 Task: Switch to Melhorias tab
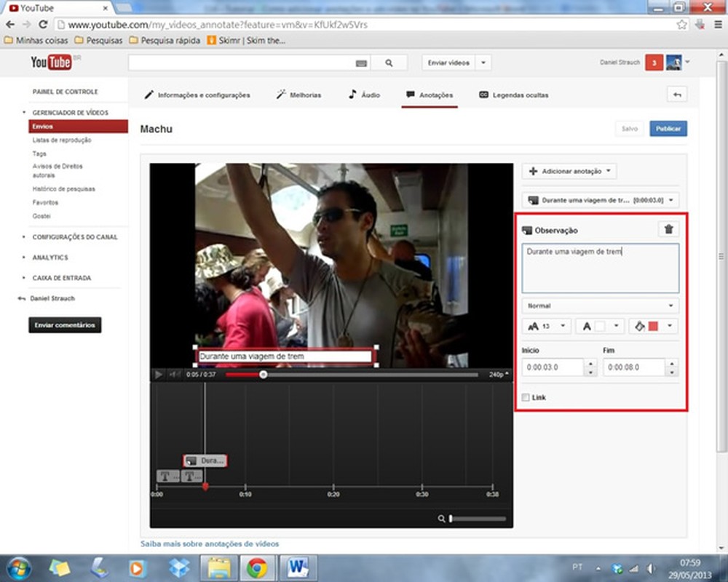tap(298, 95)
